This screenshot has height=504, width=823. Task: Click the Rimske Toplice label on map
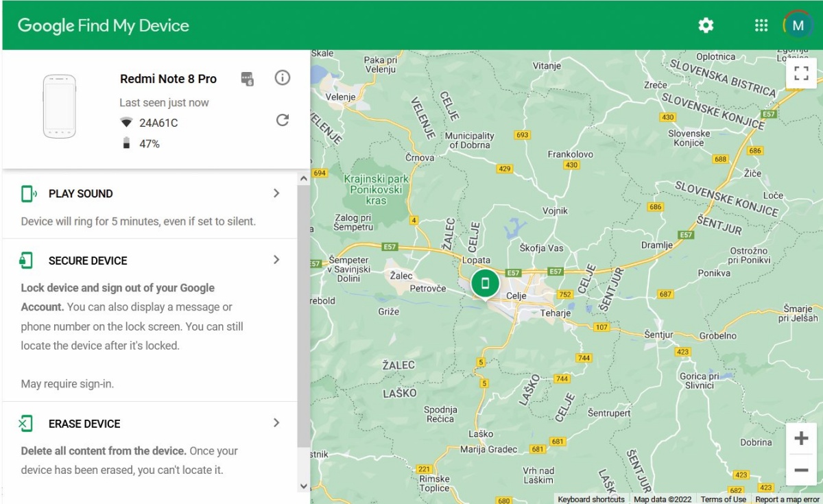(434, 483)
